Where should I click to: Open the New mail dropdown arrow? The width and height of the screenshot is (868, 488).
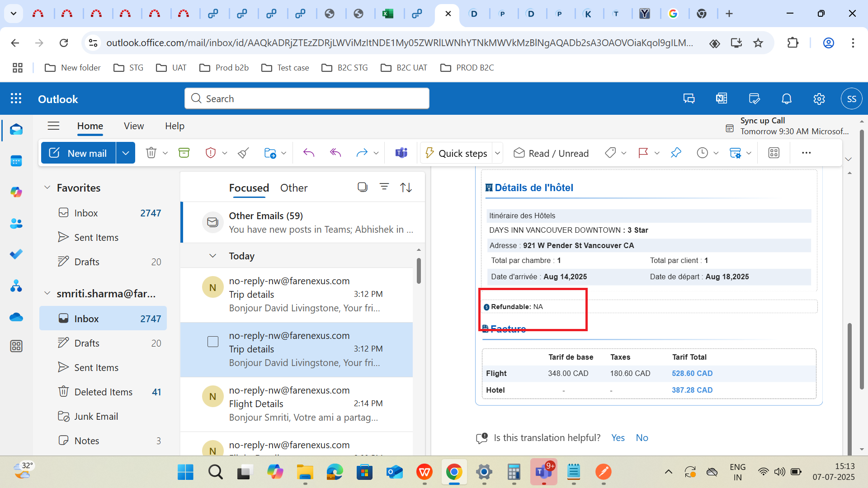click(x=126, y=153)
